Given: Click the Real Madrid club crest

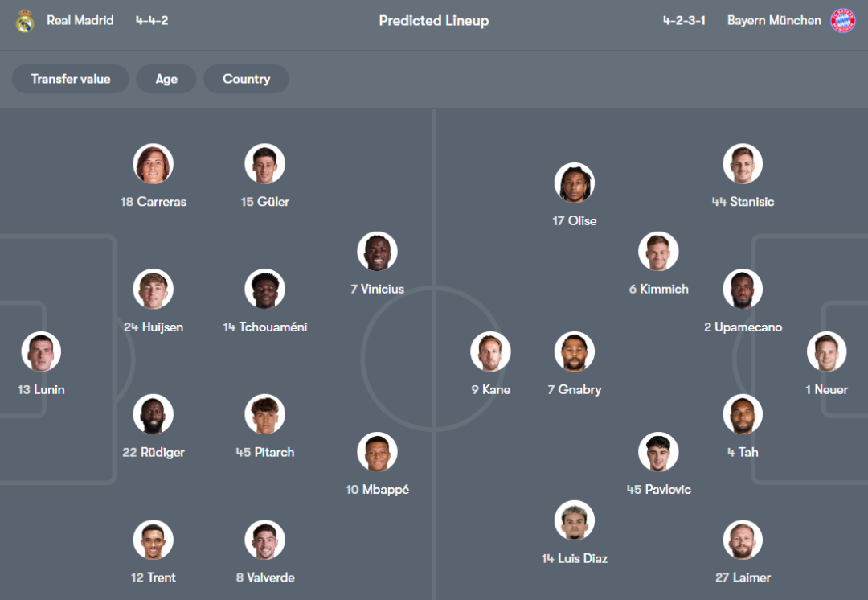Looking at the screenshot, I should click(25, 21).
